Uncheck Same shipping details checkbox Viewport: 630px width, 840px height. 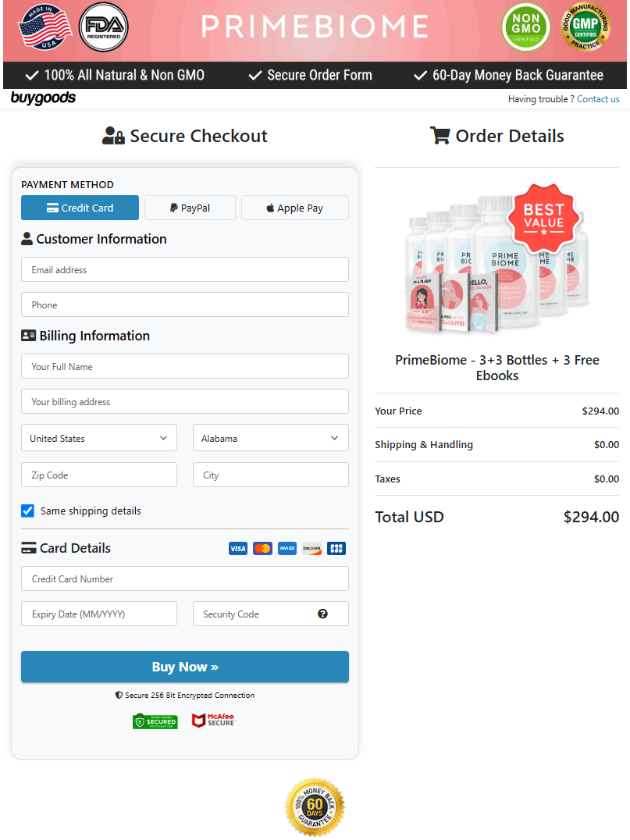point(28,511)
